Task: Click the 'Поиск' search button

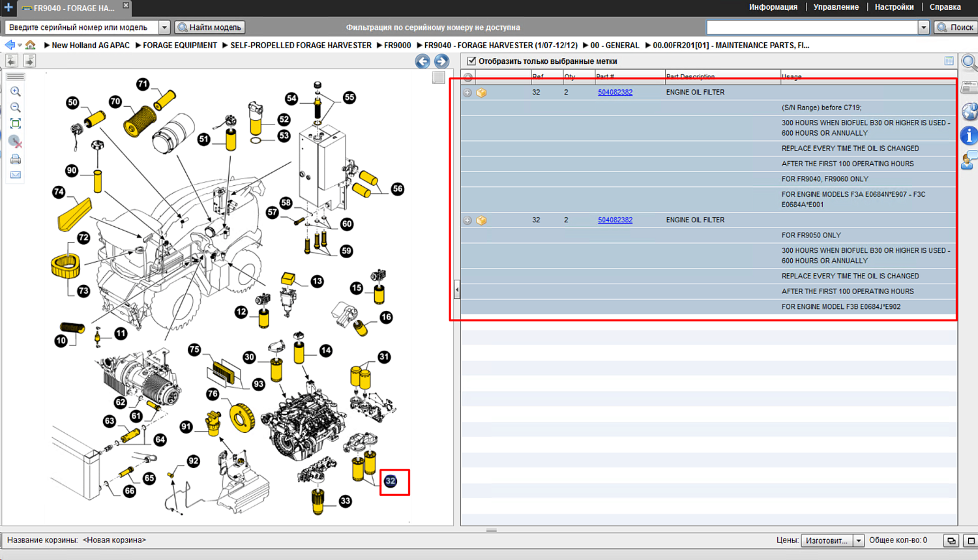Action: pos(955,27)
